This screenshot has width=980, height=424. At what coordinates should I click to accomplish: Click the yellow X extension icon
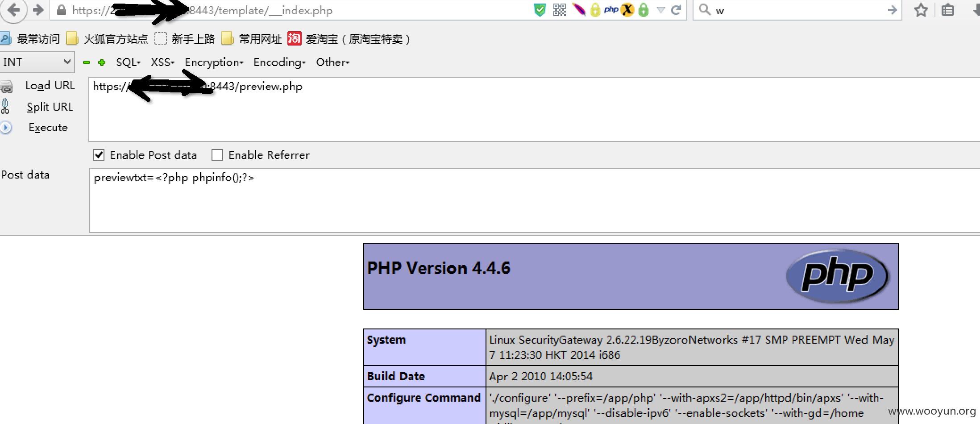pyautogui.click(x=627, y=10)
